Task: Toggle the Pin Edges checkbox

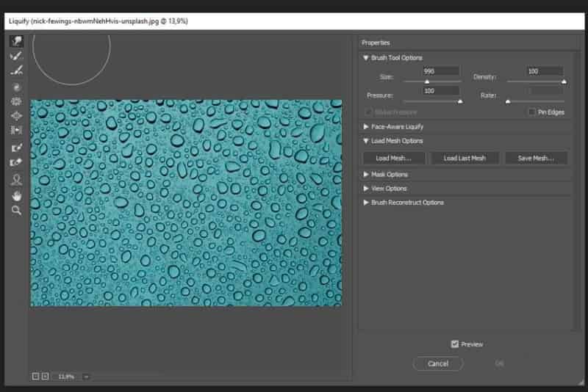Action: pos(531,112)
